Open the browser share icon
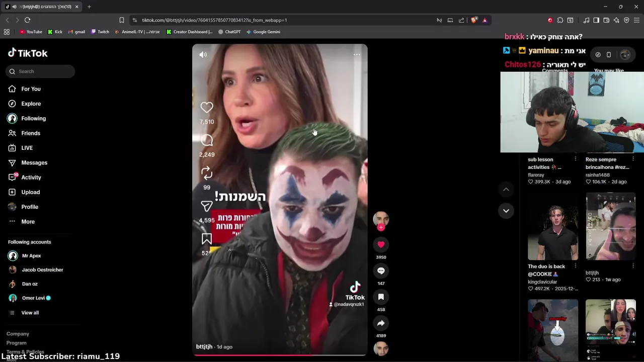 pos(461,20)
